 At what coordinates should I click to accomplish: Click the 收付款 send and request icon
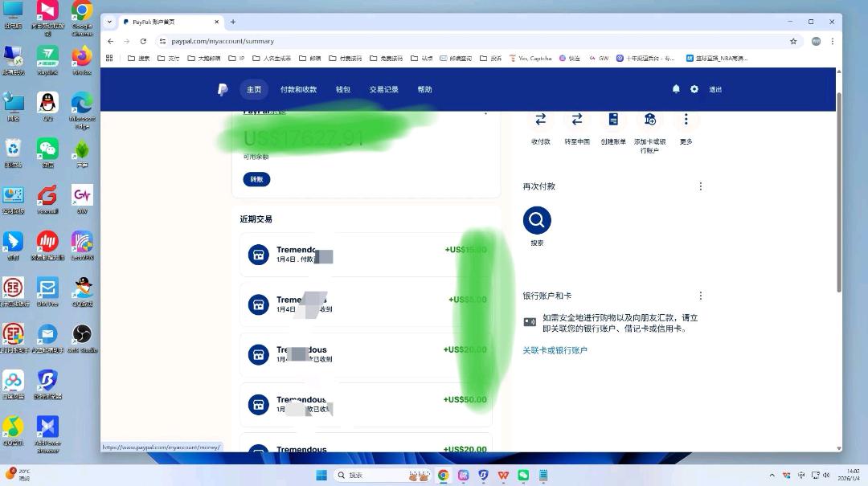point(540,119)
